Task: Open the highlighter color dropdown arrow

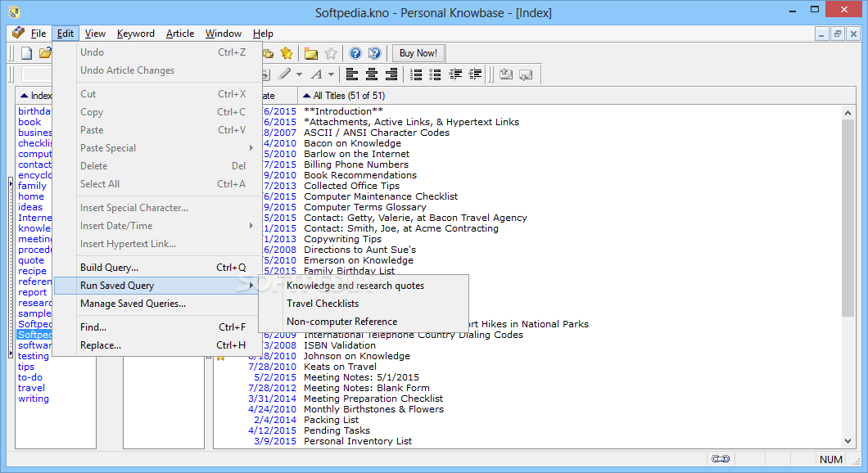Action: [299, 74]
